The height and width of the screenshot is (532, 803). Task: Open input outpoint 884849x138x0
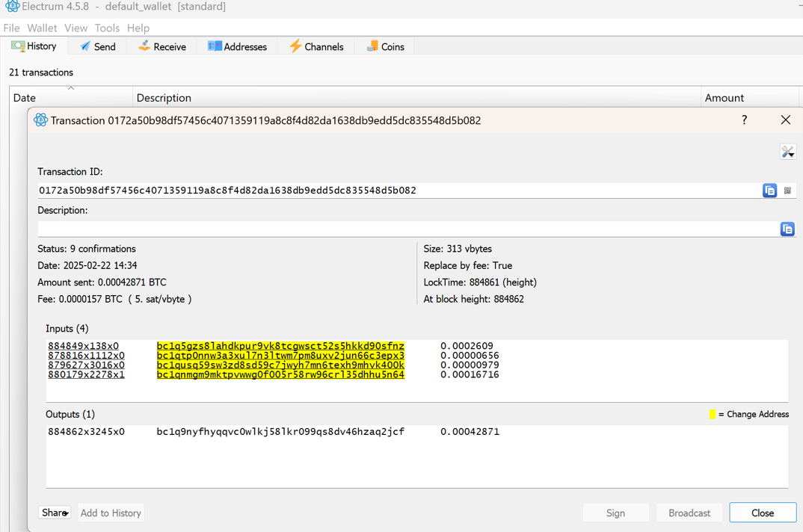tap(84, 346)
